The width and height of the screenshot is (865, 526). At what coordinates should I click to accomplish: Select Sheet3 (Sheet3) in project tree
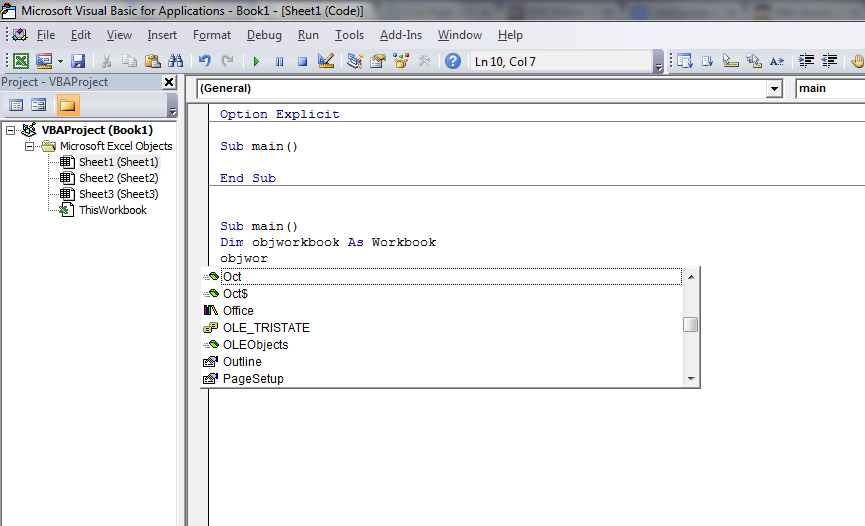[118, 194]
